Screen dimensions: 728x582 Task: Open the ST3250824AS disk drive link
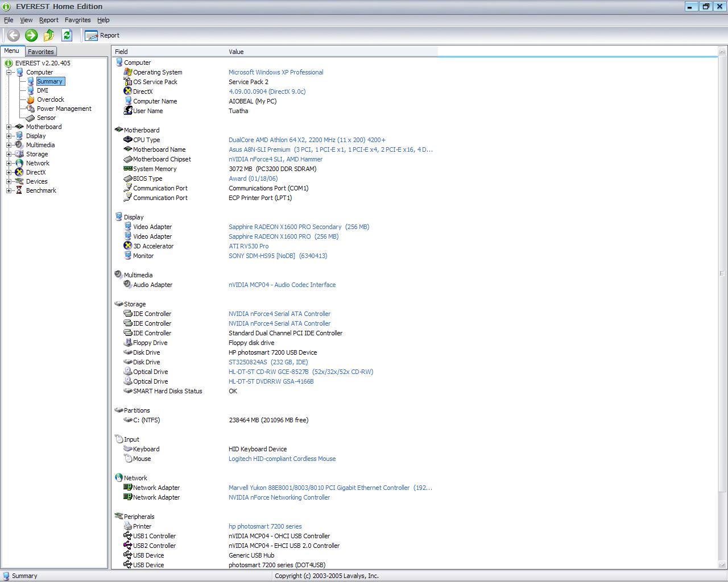[x=268, y=362]
